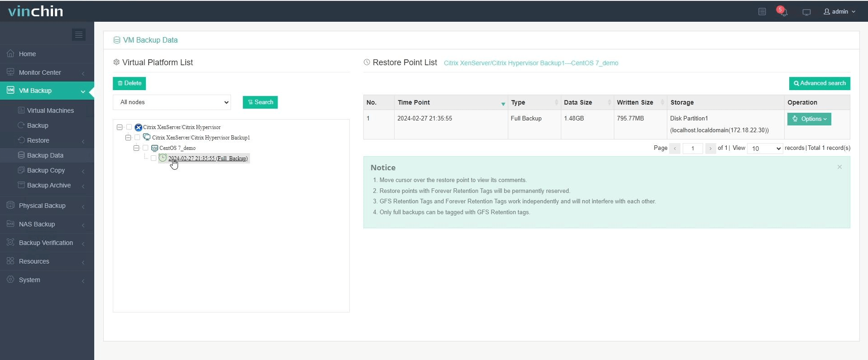Click the Monitor Center icon
The height and width of the screenshot is (360, 868).
(x=10, y=72)
